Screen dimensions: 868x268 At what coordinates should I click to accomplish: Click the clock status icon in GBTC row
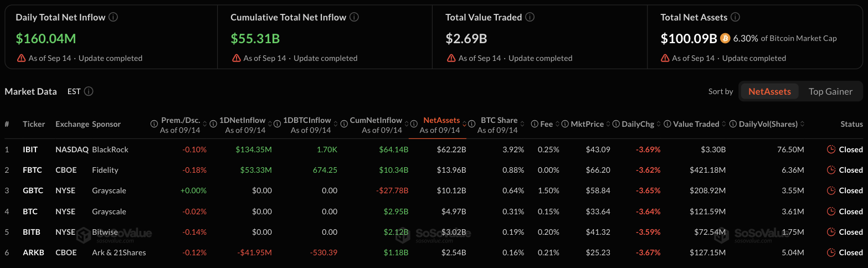(831, 190)
